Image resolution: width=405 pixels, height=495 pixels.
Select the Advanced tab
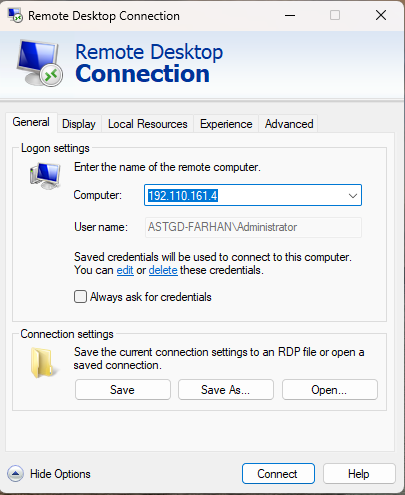tap(289, 124)
